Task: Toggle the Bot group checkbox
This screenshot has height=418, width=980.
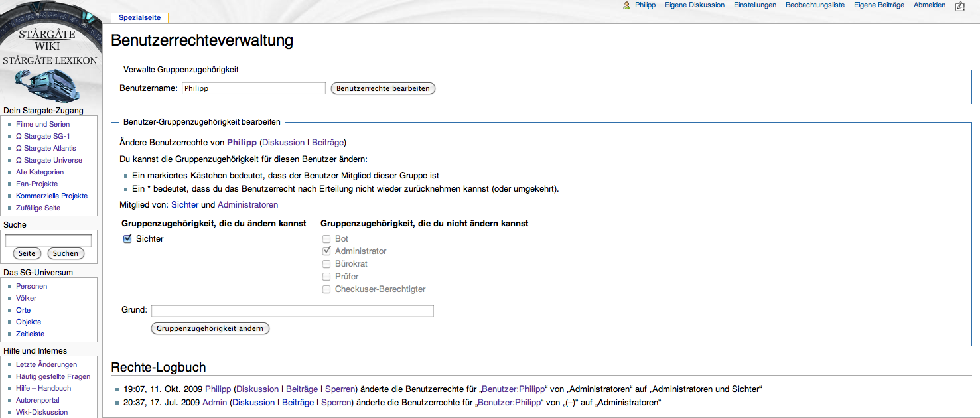Action: pyautogui.click(x=326, y=239)
